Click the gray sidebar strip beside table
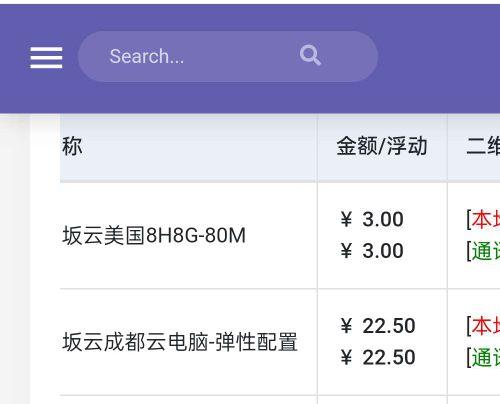Screen dimensions: 500x404 (x=15, y=260)
